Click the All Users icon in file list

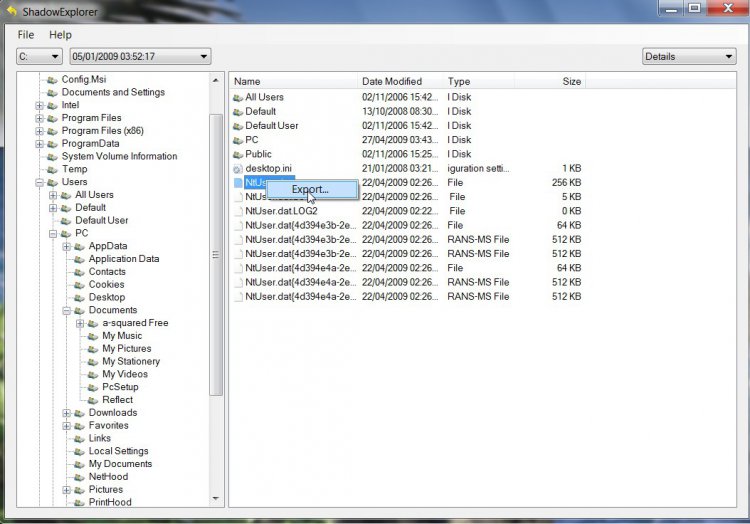click(238, 98)
